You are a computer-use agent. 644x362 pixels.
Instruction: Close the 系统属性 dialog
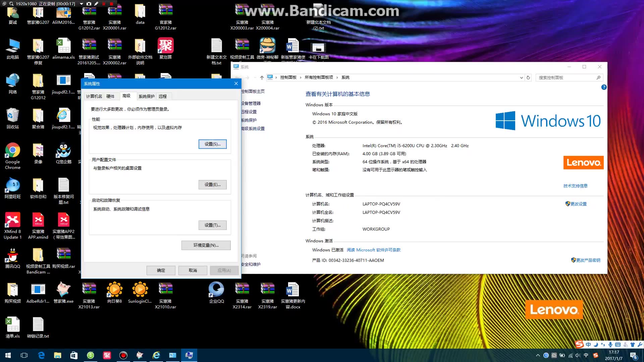(x=236, y=83)
